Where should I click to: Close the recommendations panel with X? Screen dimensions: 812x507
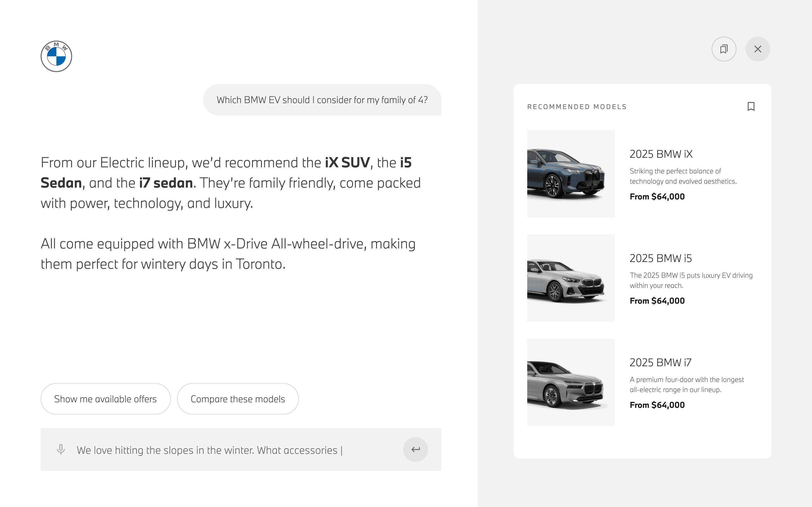(757, 49)
